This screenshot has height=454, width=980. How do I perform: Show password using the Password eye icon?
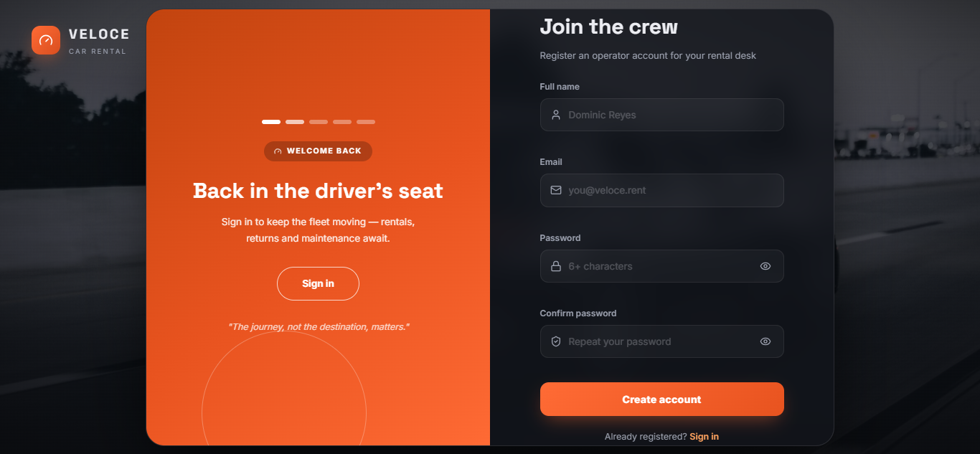tap(765, 266)
